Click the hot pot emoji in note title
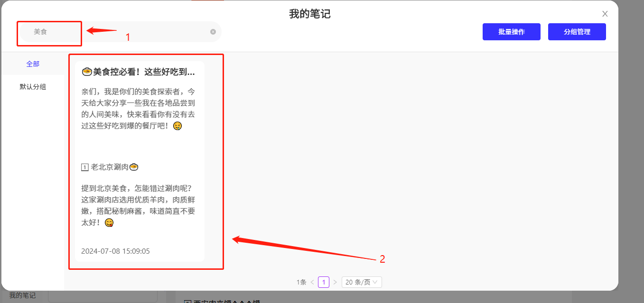This screenshot has height=303, width=644. point(86,72)
